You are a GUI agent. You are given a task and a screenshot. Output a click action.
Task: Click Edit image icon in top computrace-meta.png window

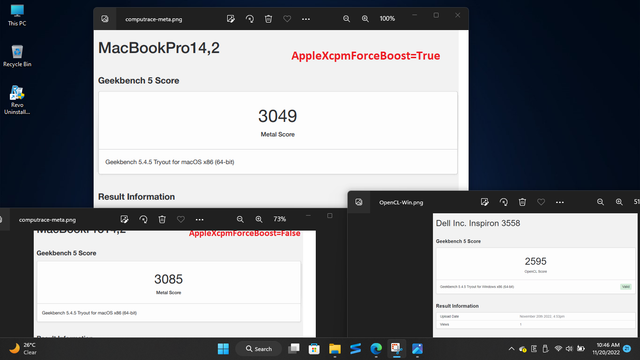(231, 19)
